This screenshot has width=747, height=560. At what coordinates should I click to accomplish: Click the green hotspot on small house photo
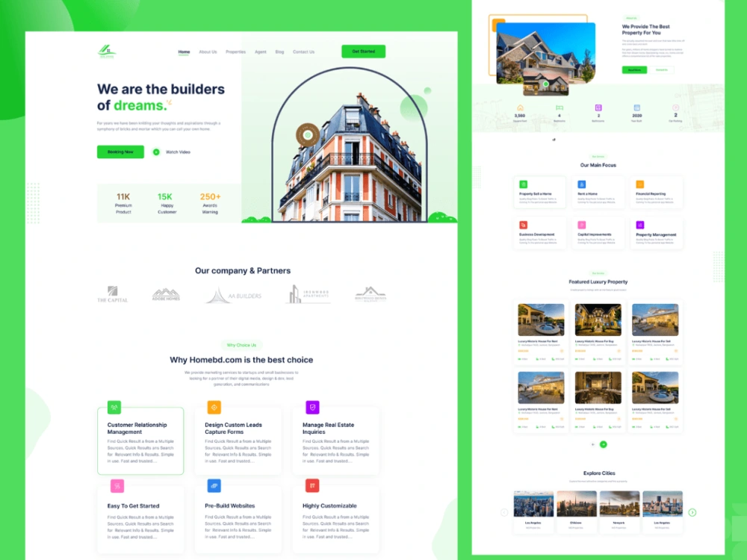[x=546, y=84]
